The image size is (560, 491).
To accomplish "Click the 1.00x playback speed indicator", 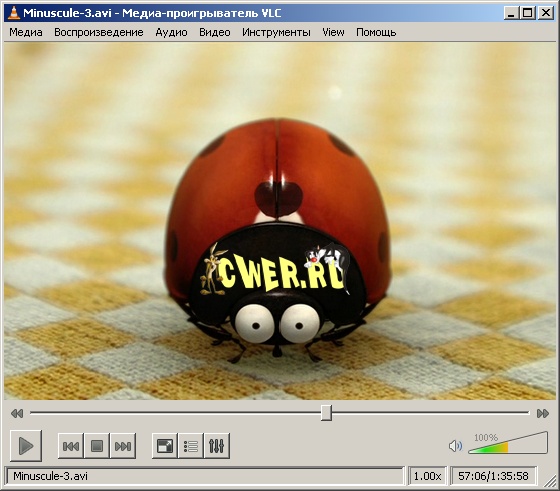I will point(427,476).
